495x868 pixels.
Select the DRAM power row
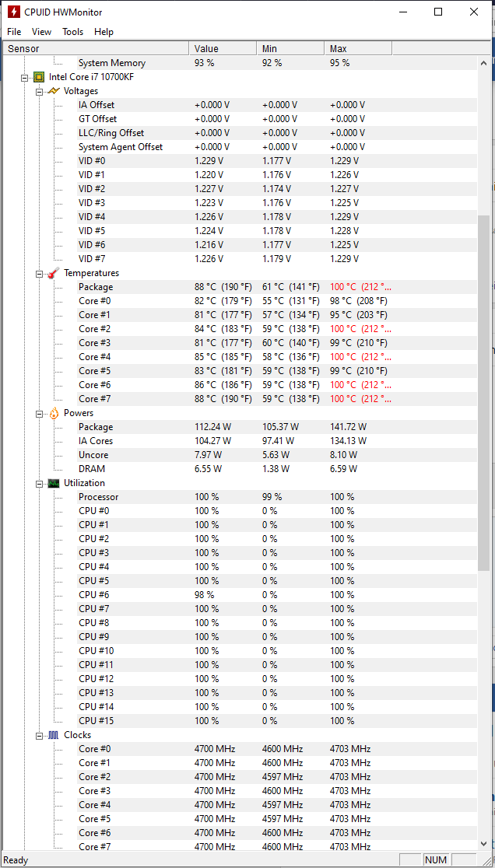(x=277, y=469)
